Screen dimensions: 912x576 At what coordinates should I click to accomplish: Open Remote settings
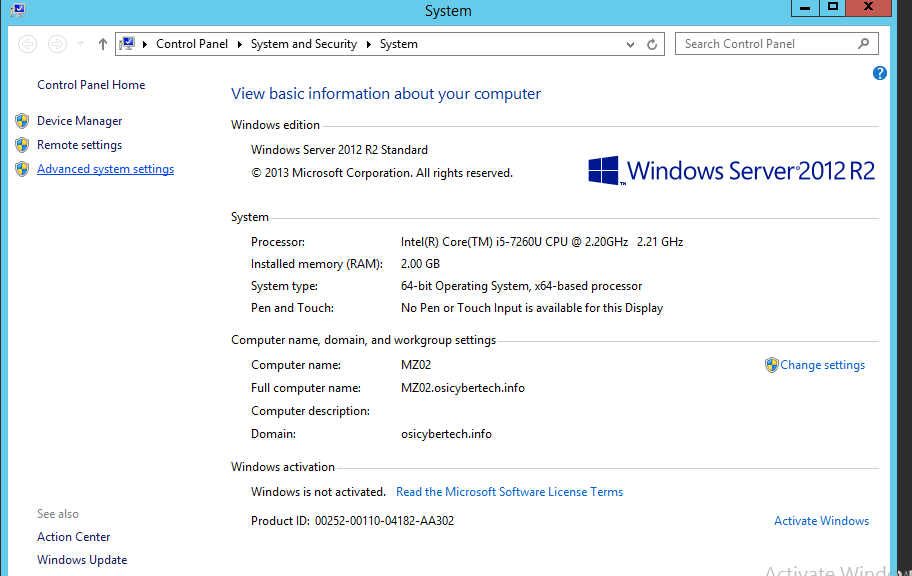click(x=80, y=145)
